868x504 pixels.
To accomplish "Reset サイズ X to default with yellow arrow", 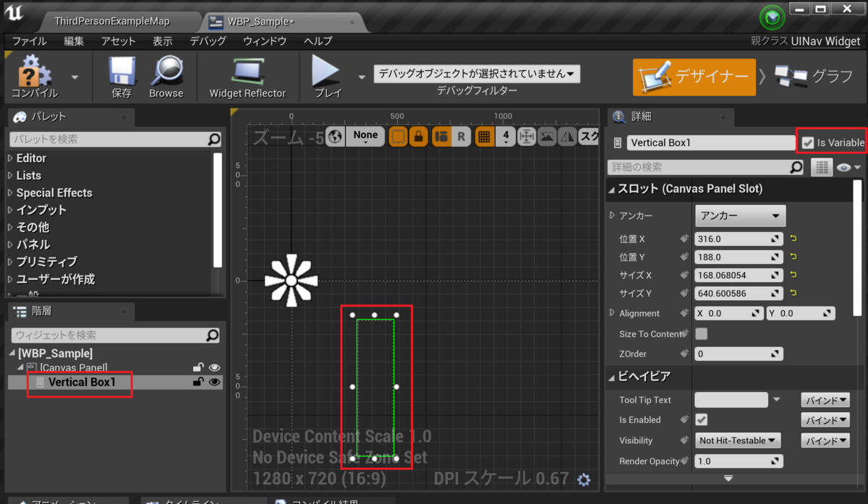I will (x=793, y=275).
